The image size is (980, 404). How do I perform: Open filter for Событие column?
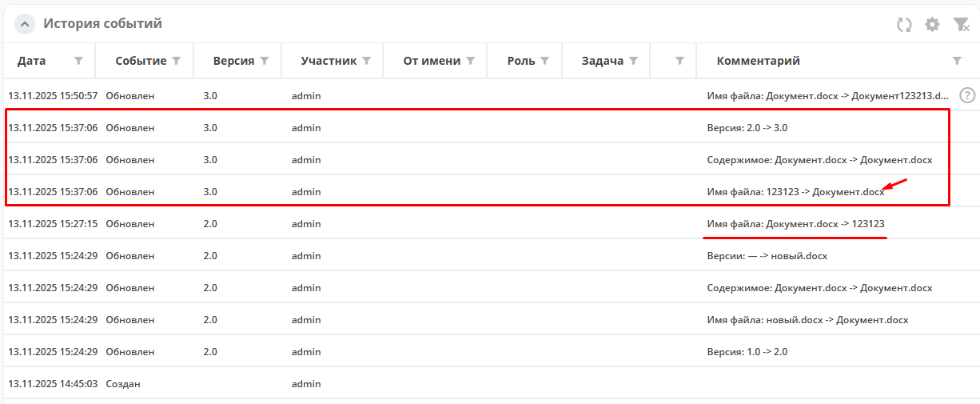(177, 61)
